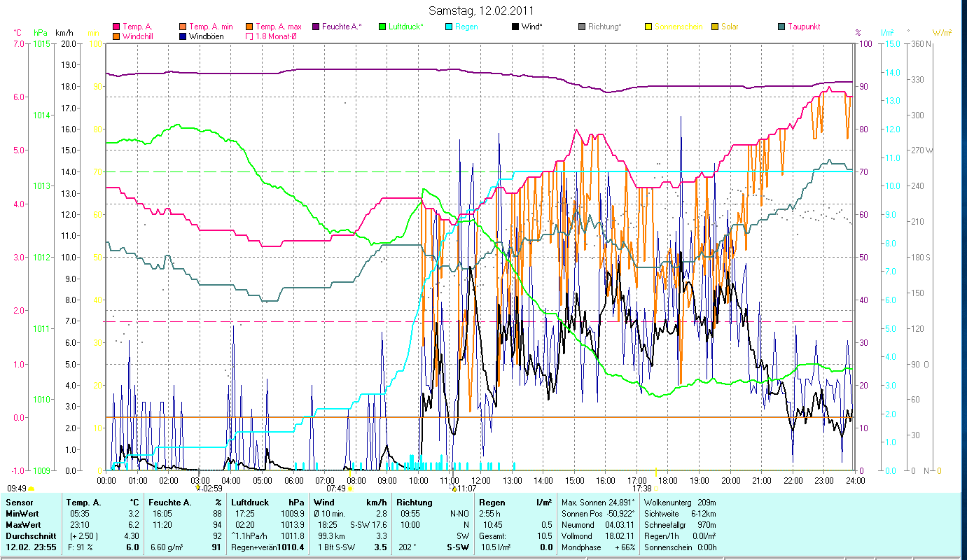Click the orange Windchill legend square
Screen dimensions: 967x560
tap(116, 36)
